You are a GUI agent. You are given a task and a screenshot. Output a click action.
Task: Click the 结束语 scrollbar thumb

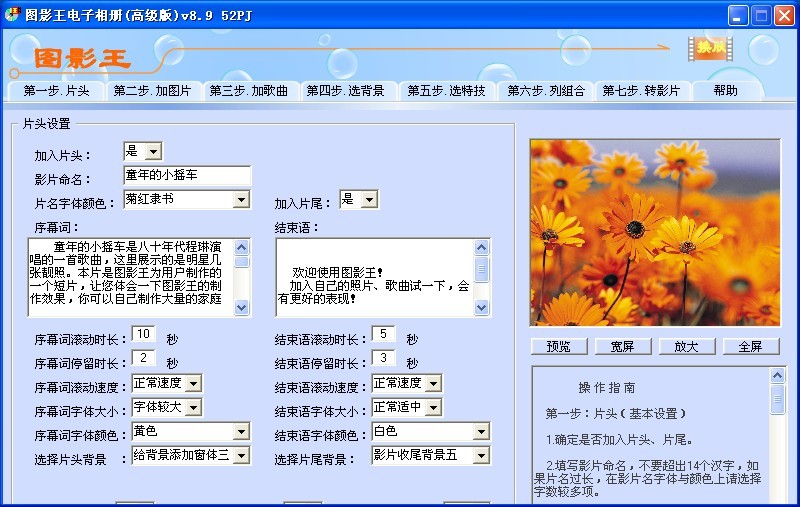(482, 269)
